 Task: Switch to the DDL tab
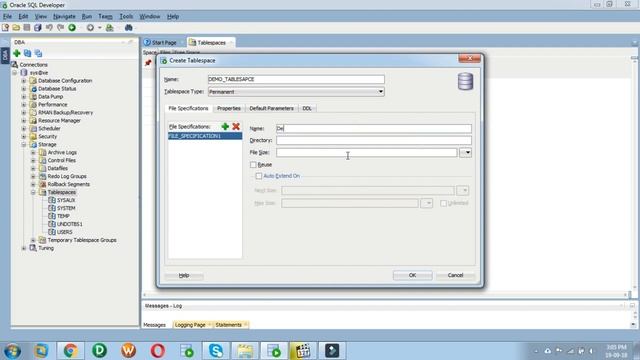tap(307, 108)
